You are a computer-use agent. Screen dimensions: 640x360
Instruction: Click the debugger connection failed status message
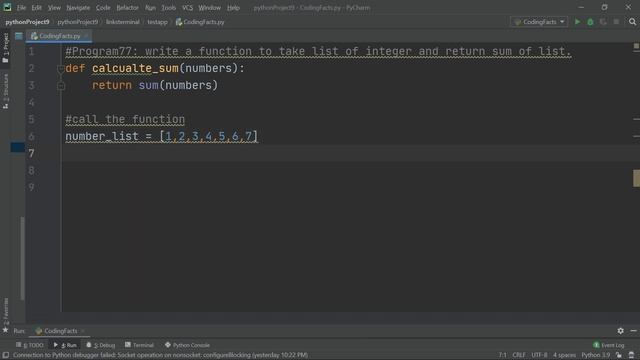pos(160,355)
